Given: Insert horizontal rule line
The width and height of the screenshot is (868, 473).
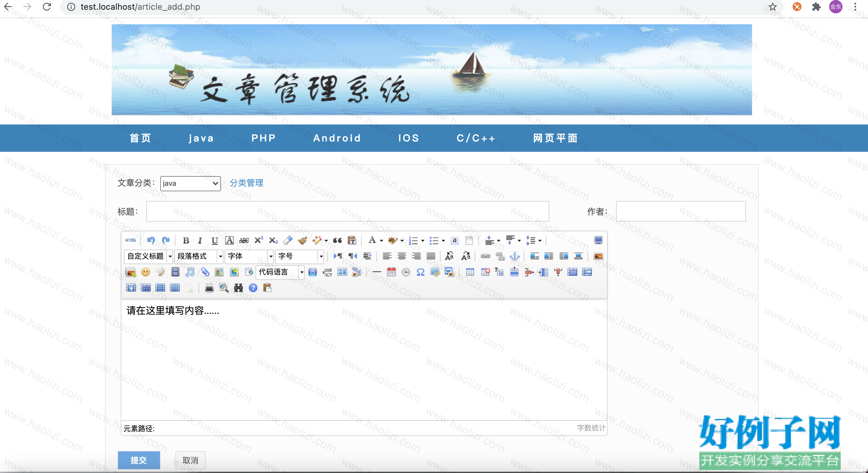Looking at the screenshot, I should click(377, 272).
